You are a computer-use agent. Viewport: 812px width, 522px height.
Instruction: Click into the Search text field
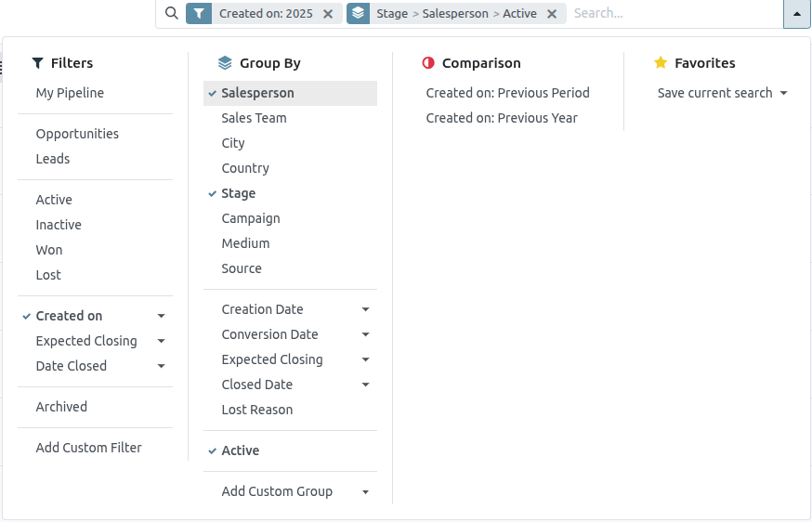click(674, 14)
